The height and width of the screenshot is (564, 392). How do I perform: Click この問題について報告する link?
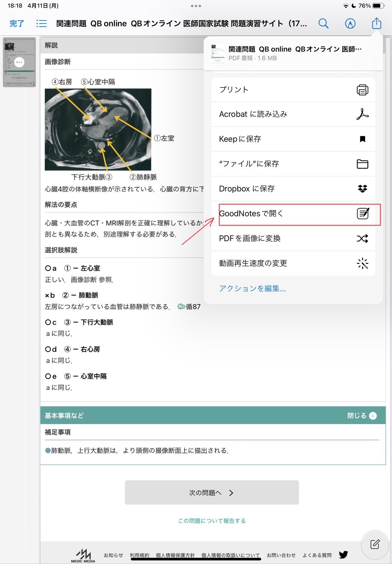coord(212,521)
